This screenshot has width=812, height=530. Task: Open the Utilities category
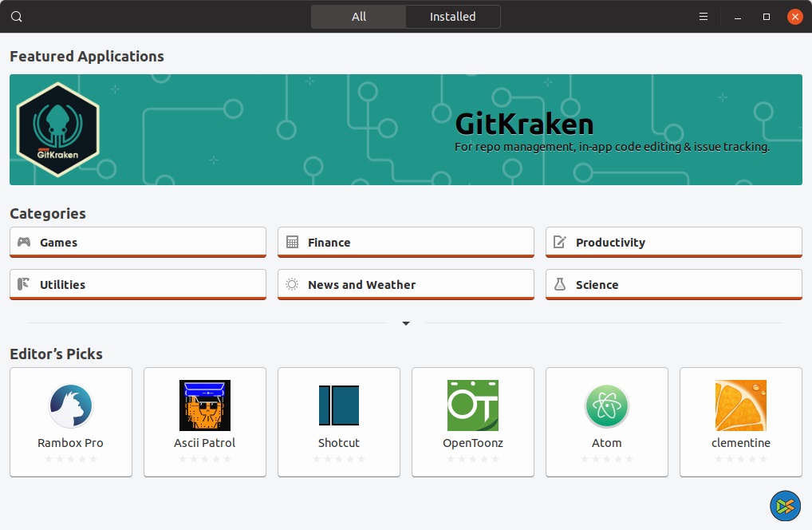coord(138,284)
